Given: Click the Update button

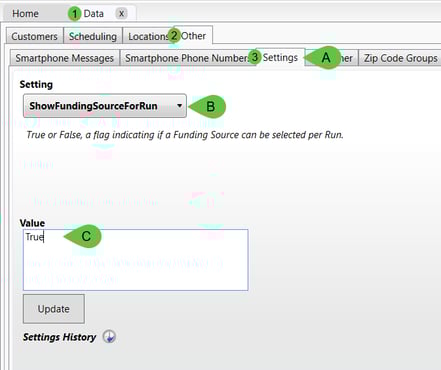Looking at the screenshot, I should click(x=54, y=309).
